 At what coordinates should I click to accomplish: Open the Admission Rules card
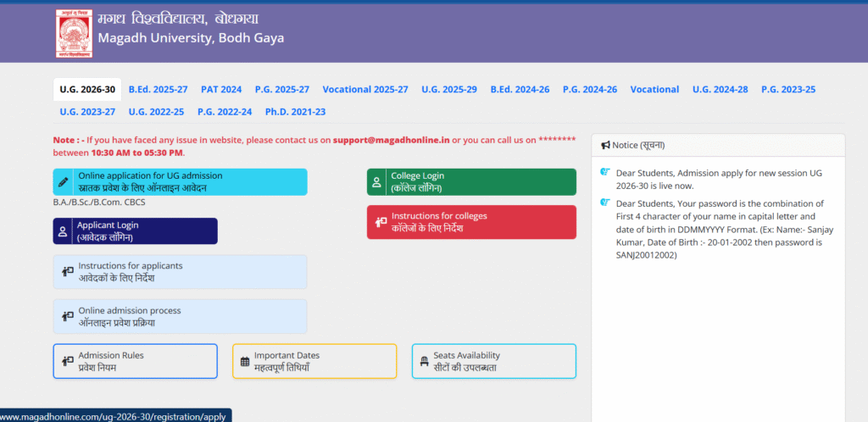[135, 361]
